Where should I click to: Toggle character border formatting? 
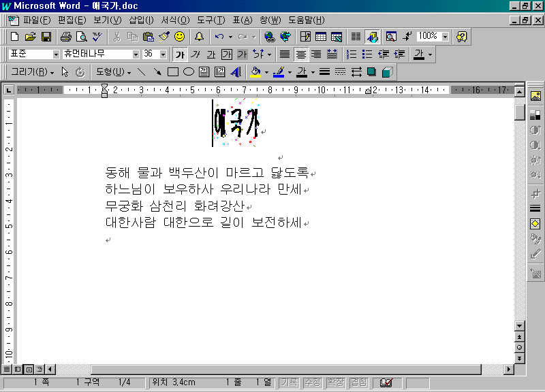coord(227,54)
